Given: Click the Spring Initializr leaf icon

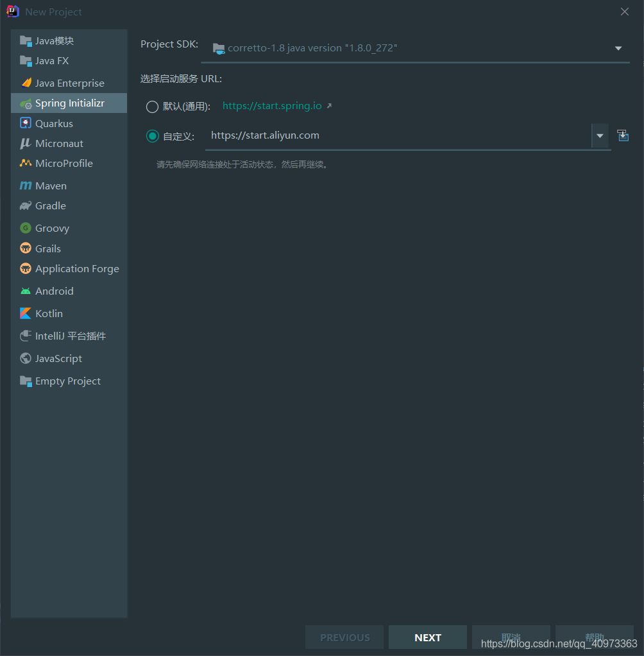Looking at the screenshot, I should [26, 103].
